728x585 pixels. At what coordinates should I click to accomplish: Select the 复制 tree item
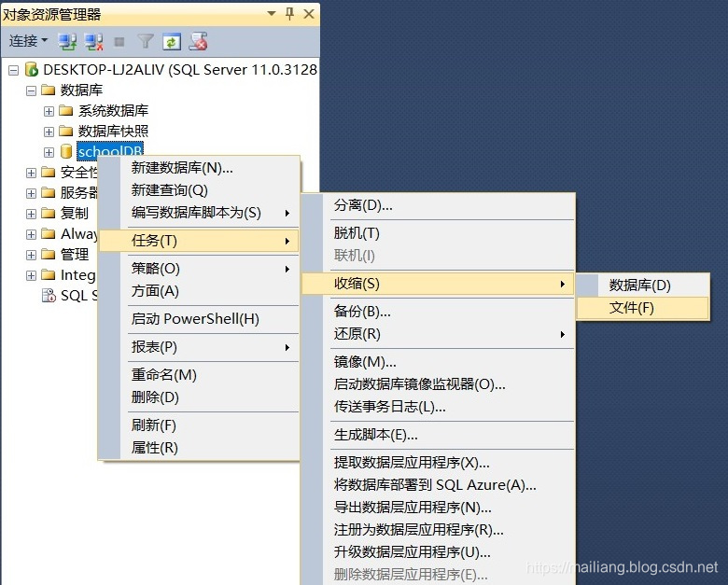pyautogui.click(x=75, y=213)
